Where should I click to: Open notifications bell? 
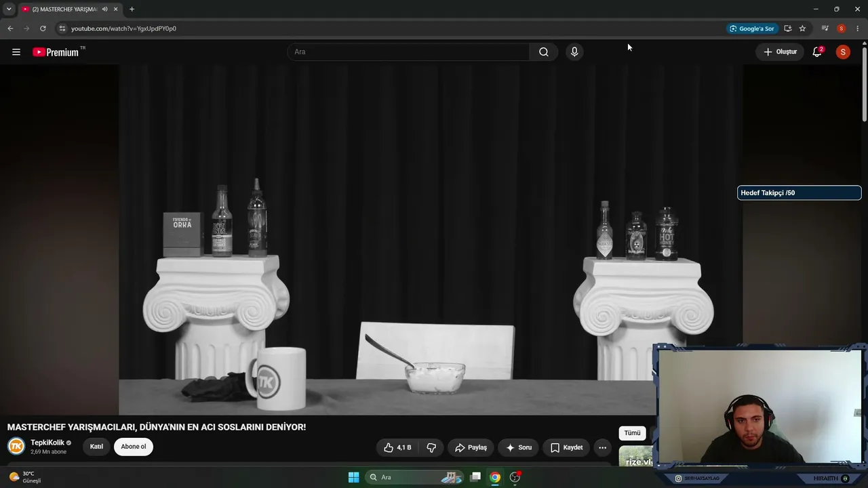coord(817,52)
